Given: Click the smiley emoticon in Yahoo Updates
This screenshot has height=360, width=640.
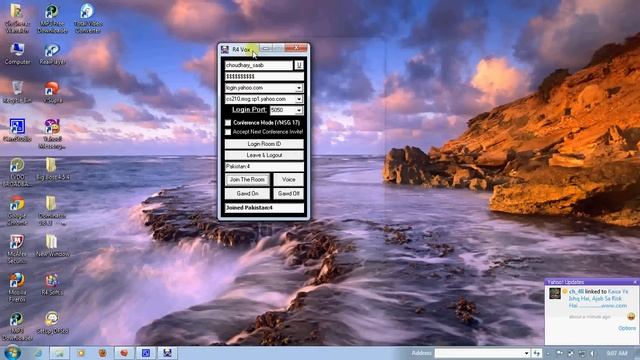Looking at the screenshot, I should tap(631, 316).
